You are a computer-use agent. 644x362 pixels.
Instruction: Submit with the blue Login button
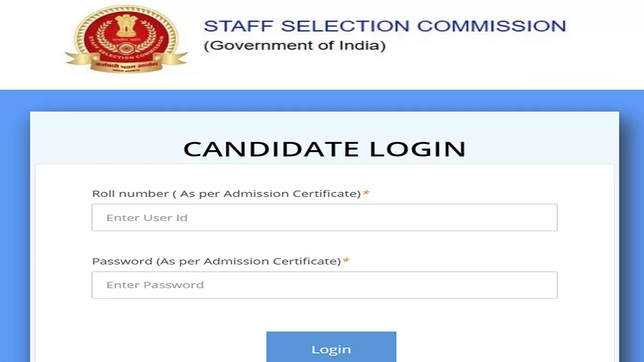(x=331, y=347)
